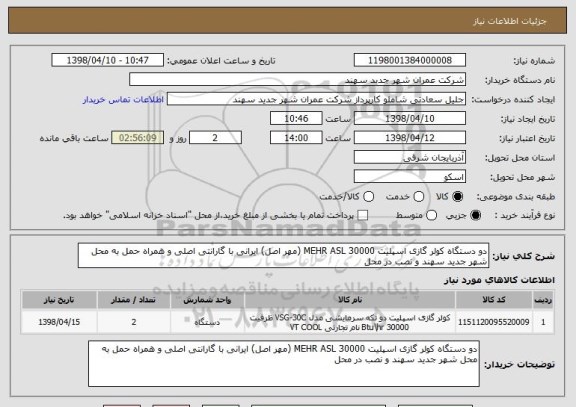Click the ایجاد کننده درخواست field
Viewport: 576px width, 407px height.
tap(316, 99)
